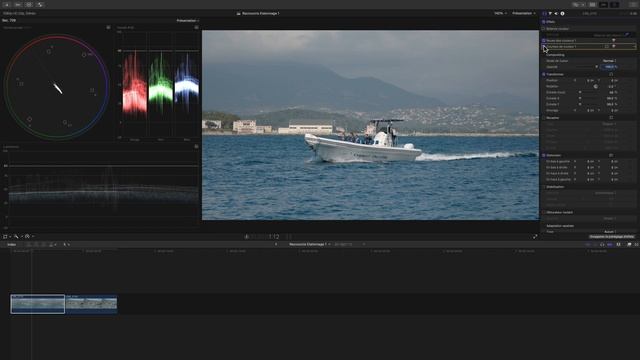640x360 pixels.
Task: Toggle Courbes de couleur 1 checkbox
Action: click(544, 47)
